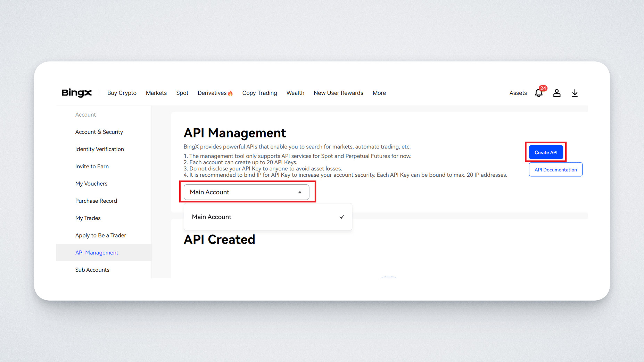Open Sub Accounts
The image size is (644, 362).
(92, 270)
